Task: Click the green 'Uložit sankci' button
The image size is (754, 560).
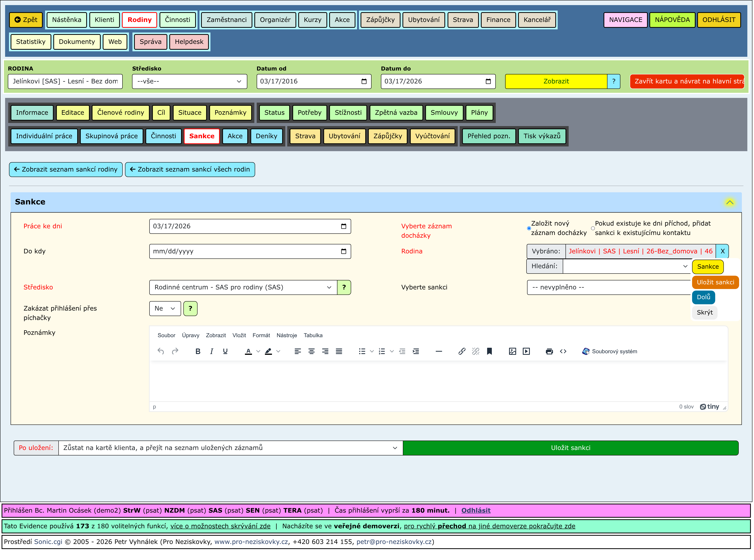Action: click(571, 448)
